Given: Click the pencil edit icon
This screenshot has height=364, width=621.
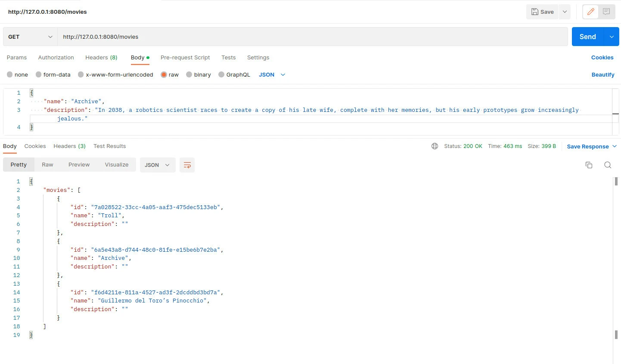Looking at the screenshot, I should click(590, 12).
